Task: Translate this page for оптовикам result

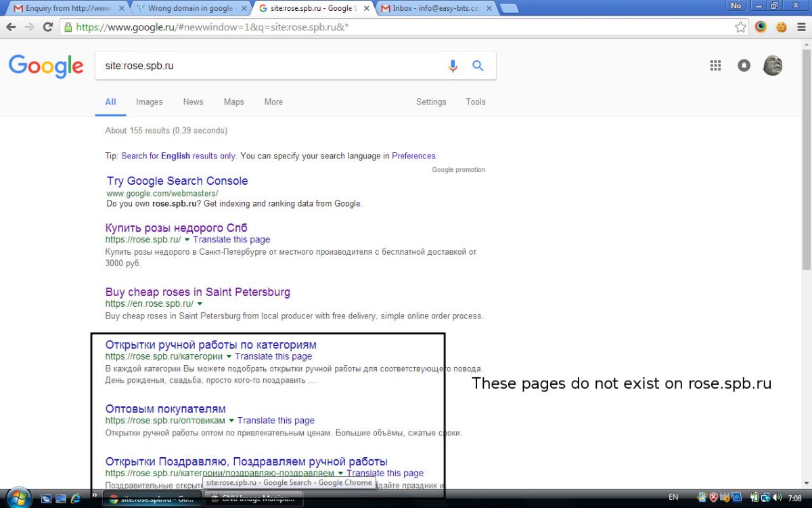Action: click(x=276, y=421)
